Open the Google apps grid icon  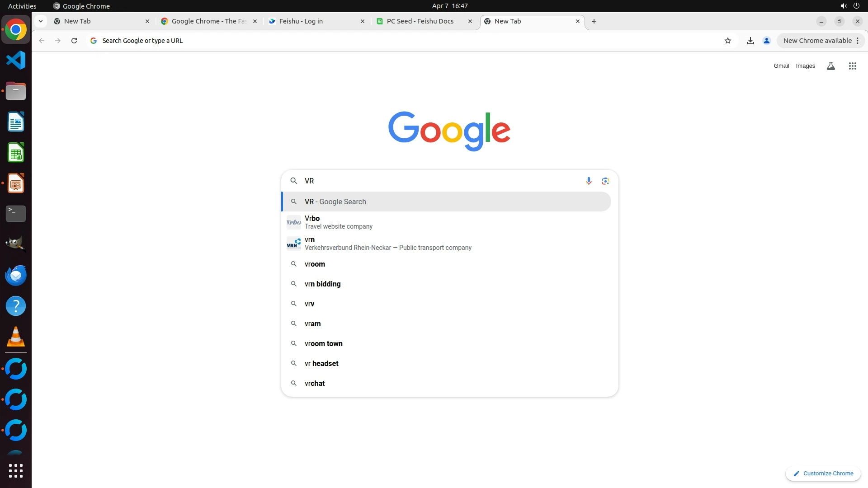point(852,66)
